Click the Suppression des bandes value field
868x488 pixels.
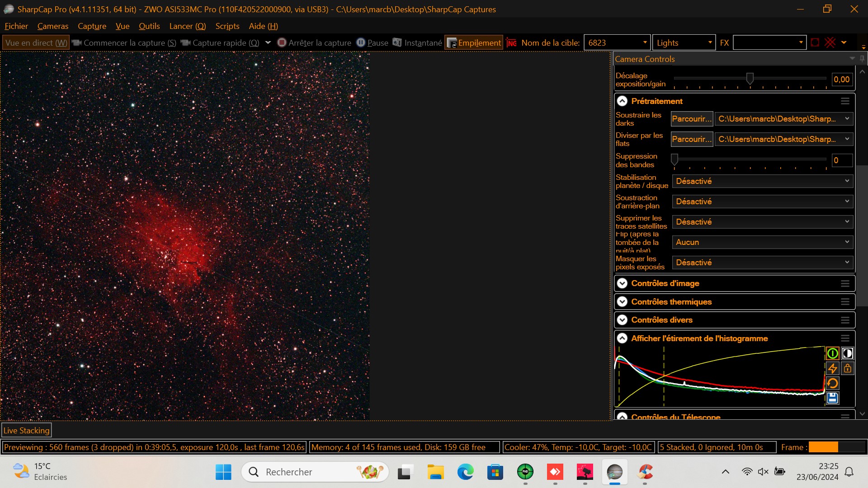coord(842,160)
